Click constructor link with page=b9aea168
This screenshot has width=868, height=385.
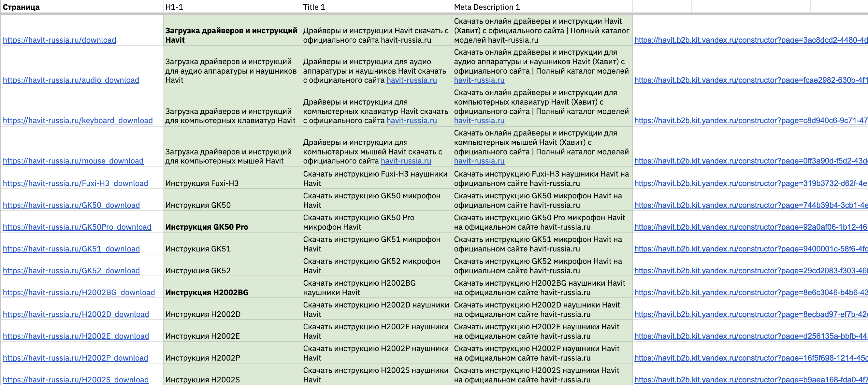pyautogui.click(x=751, y=379)
